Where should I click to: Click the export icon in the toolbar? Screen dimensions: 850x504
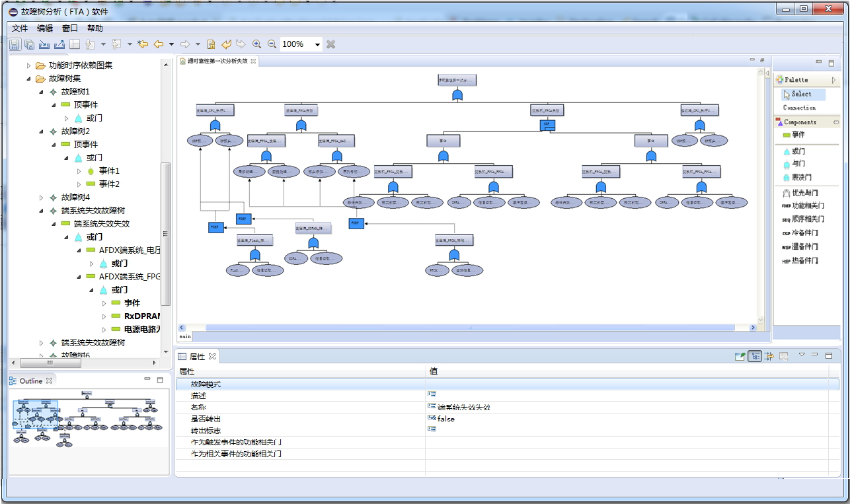[59, 44]
